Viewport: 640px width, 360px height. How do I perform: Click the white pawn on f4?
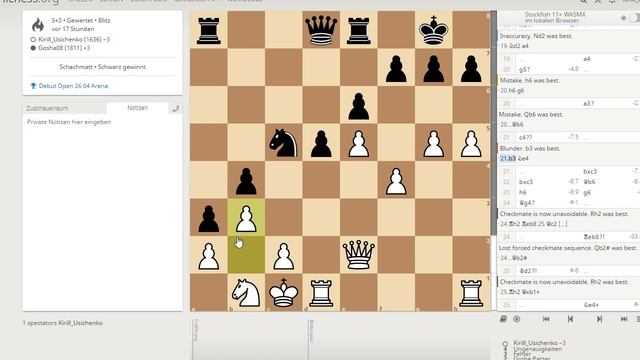click(396, 180)
